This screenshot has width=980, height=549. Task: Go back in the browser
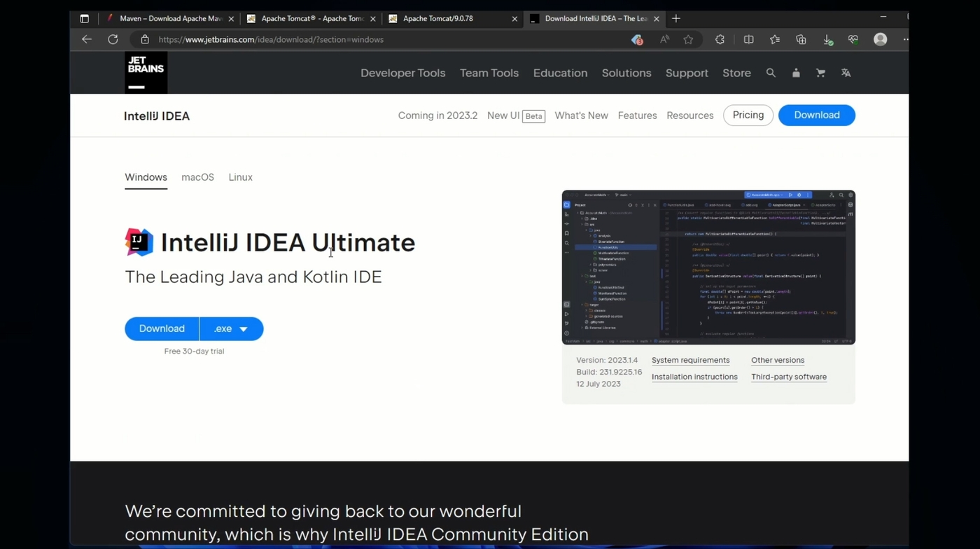point(87,39)
